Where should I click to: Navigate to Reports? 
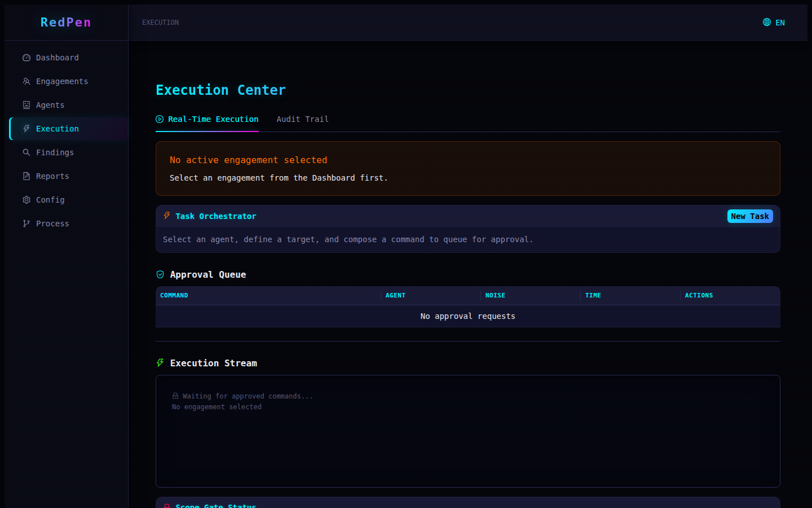point(67,176)
